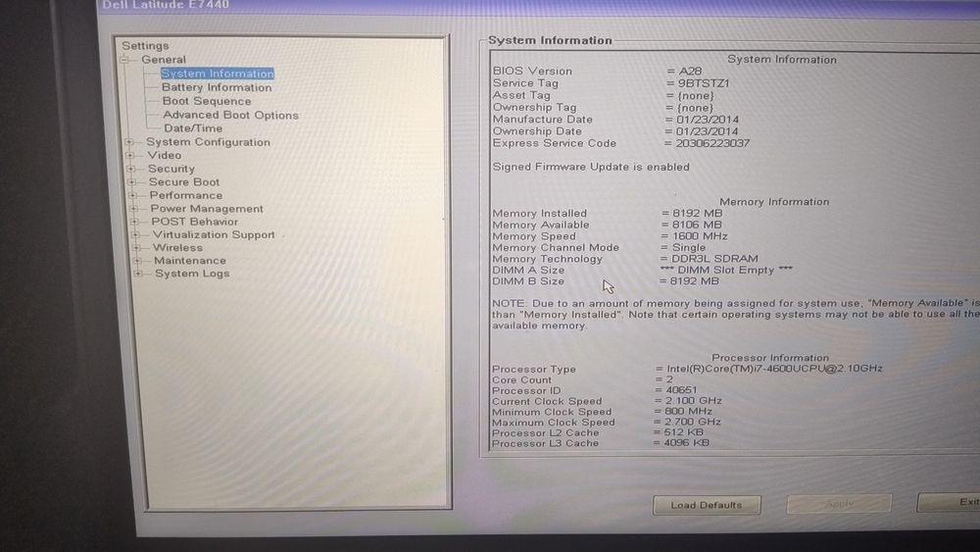
Task: Open Battery Information page
Action: coord(217,87)
